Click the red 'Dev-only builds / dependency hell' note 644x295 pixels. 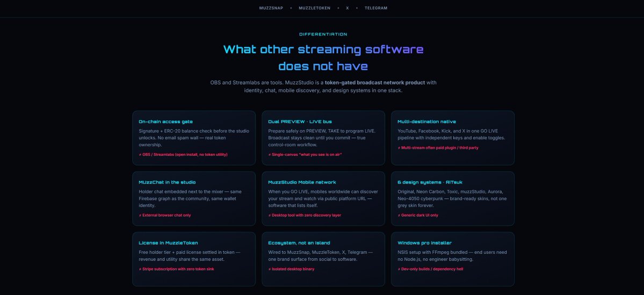pos(430,269)
